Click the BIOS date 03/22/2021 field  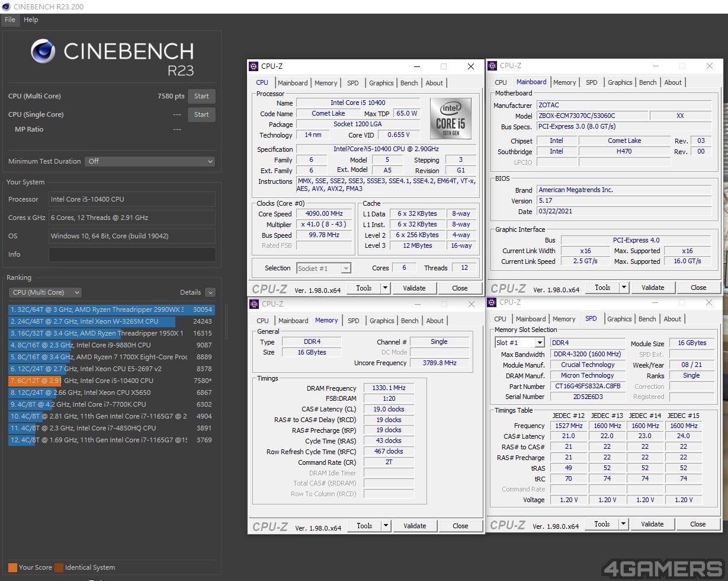pyautogui.click(x=624, y=211)
